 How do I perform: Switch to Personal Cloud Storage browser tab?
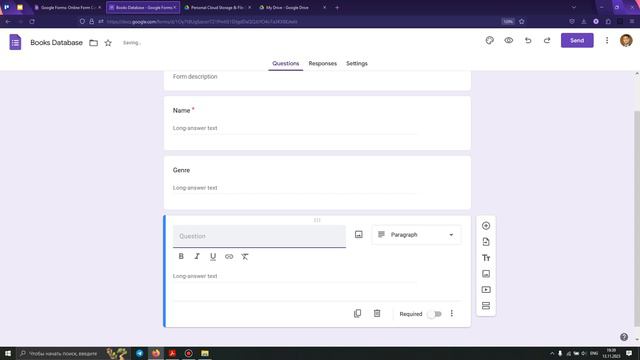[218, 7]
